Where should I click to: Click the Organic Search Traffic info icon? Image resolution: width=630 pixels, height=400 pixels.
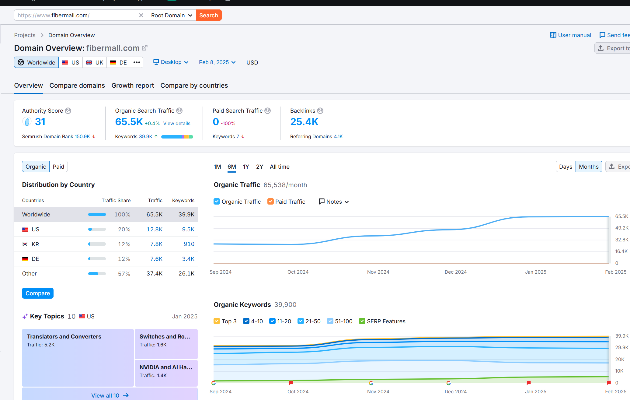point(180,111)
